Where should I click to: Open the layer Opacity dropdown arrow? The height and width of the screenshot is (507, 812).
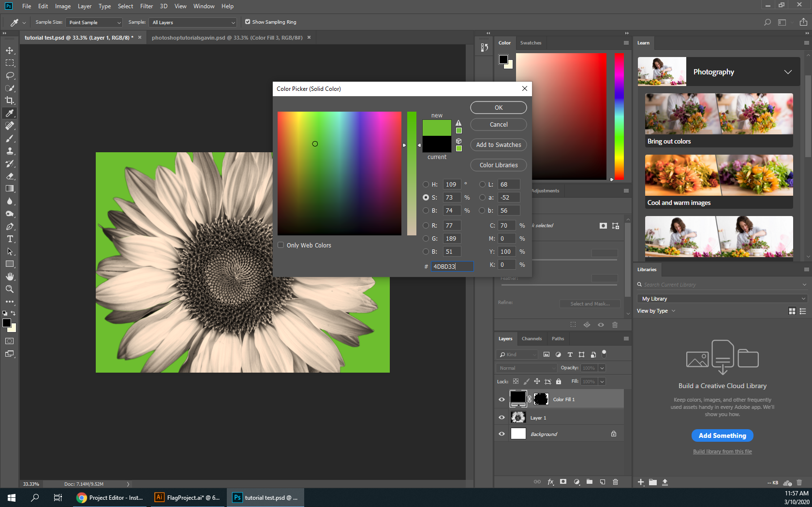pos(602,368)
